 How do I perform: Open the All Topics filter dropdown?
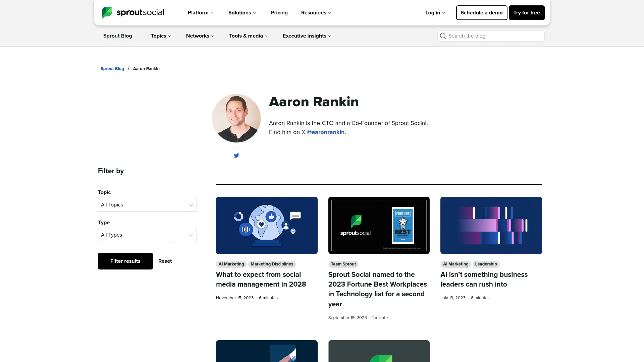click(x=147, y=205)
